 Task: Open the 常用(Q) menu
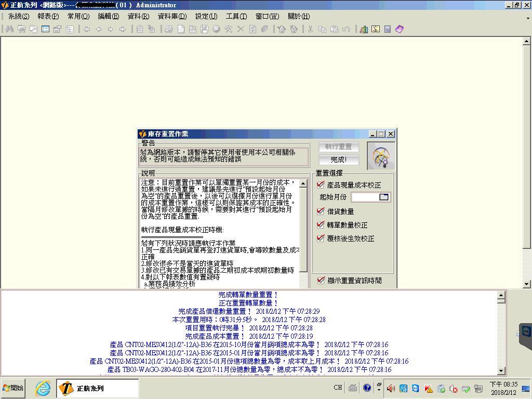point(78,16)
